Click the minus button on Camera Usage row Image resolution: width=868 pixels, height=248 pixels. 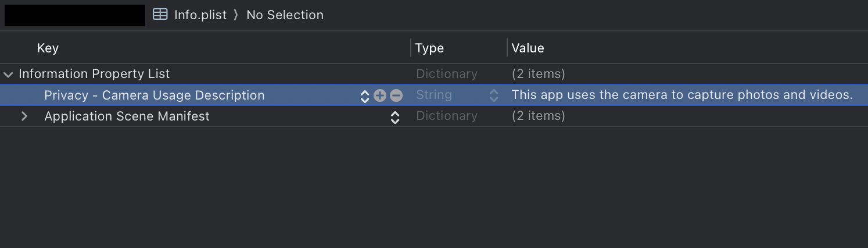point(396,95)
